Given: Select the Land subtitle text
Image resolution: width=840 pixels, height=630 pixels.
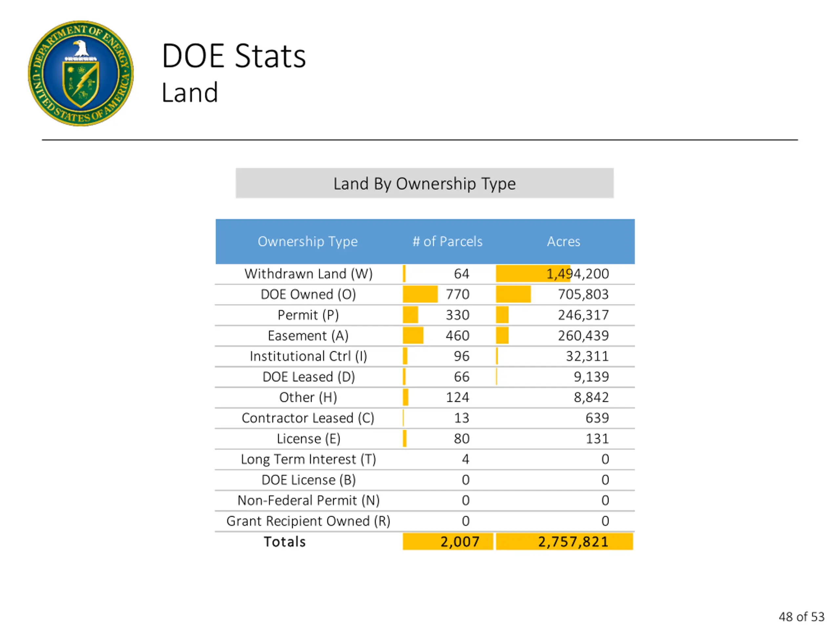Looking at the screenshot, I should [x=190, y=93].
